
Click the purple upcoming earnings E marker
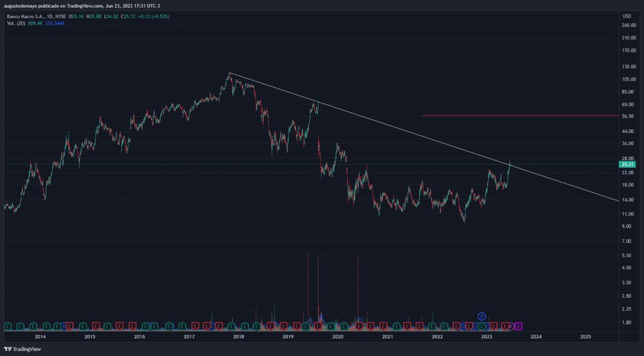click(518, 326)
